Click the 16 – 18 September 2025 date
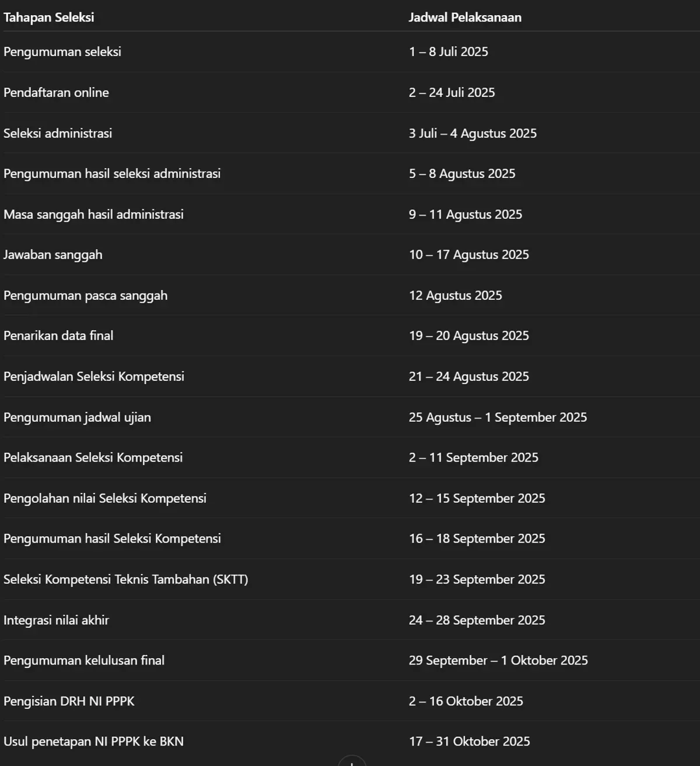The image size is (700, 766). coord(477,538)
